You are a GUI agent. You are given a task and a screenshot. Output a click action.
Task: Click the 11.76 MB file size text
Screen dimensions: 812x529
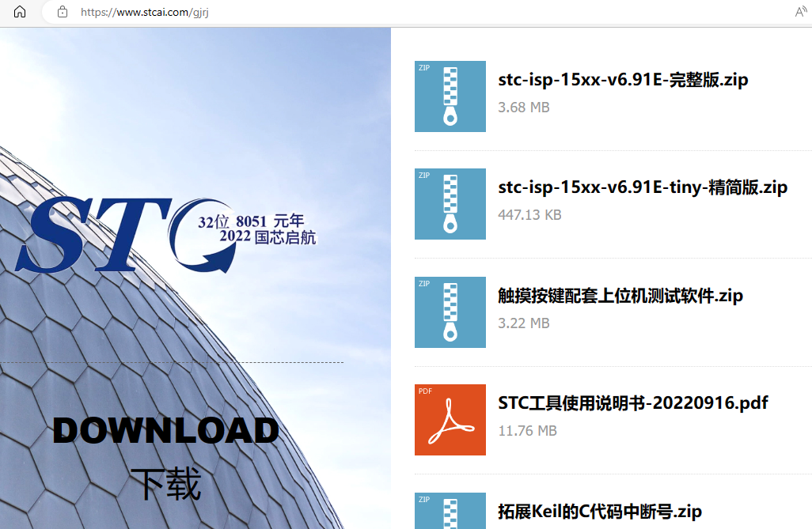click(x=527, y=431)
